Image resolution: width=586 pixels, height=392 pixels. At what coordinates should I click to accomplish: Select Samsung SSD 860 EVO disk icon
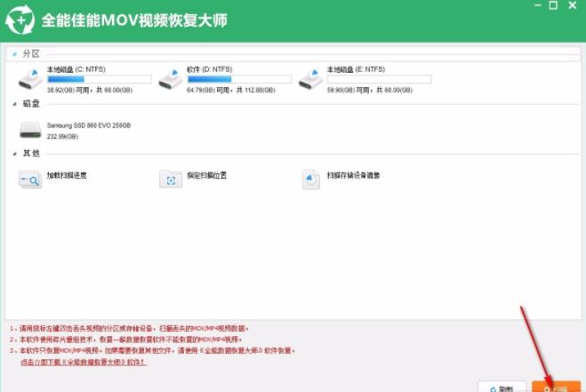tap(30, 130)
